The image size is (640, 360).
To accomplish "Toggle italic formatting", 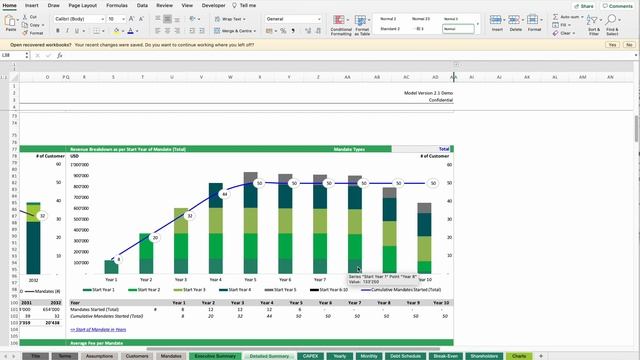I will tap(67, 31).
